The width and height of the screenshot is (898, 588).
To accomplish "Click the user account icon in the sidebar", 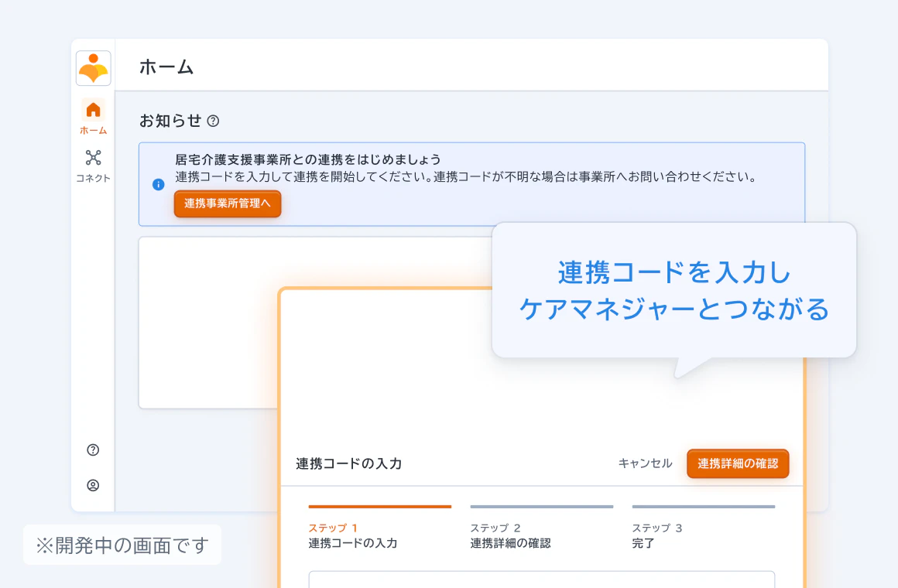I will point(93,485).
